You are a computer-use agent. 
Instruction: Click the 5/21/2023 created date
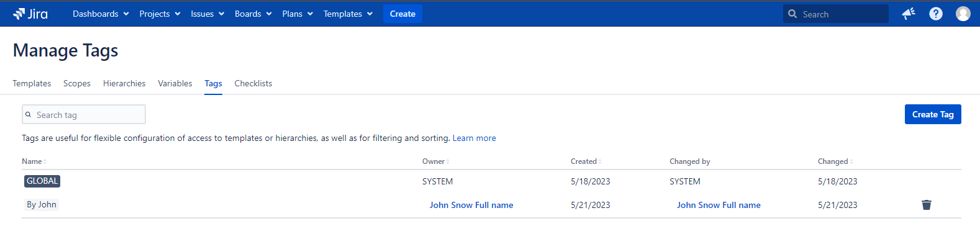coord(591,205)
